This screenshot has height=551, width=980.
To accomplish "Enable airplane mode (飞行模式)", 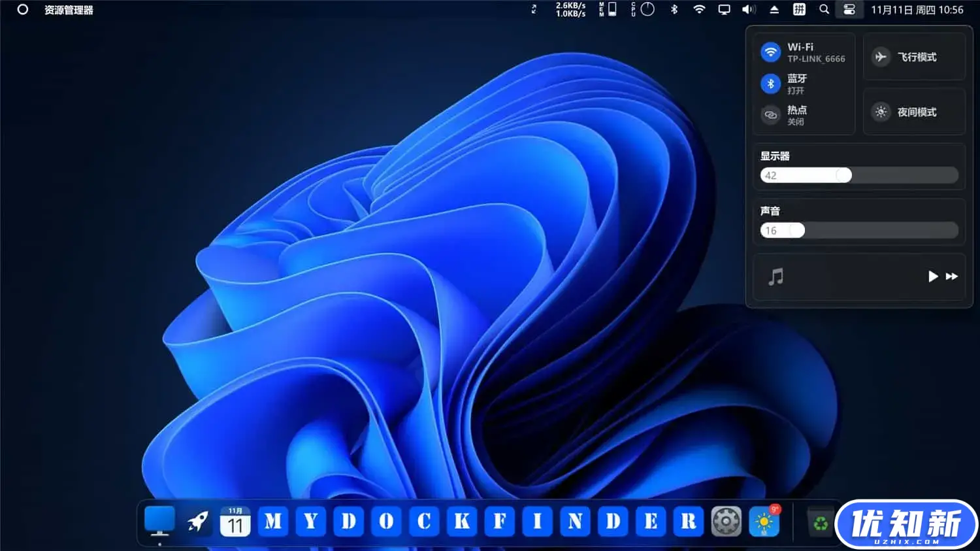I will point(881,57).
